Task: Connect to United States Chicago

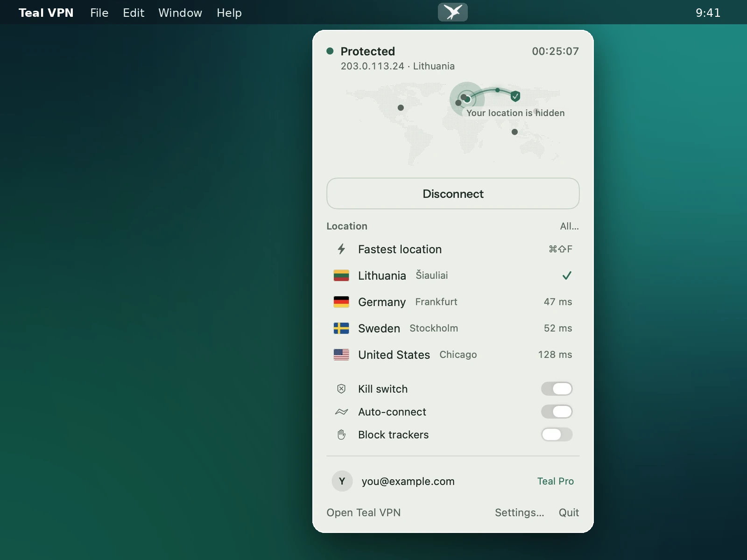Action: (x=453, y=355)
